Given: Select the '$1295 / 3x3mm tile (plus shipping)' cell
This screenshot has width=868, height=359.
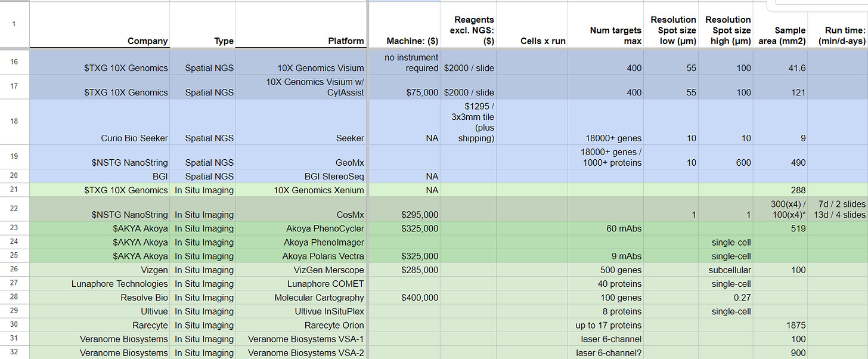Looking at the screenshot, I should [x=469, y=122].
